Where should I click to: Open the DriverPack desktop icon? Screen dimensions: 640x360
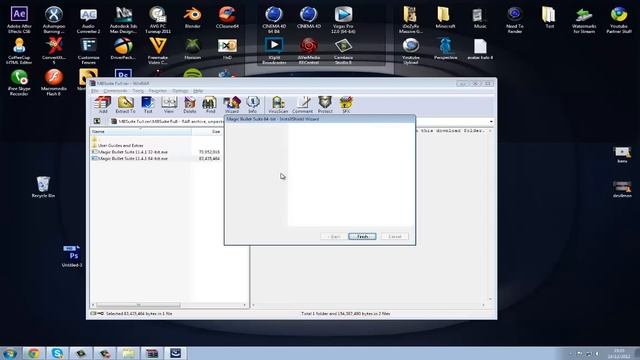[x=123, y=49]
